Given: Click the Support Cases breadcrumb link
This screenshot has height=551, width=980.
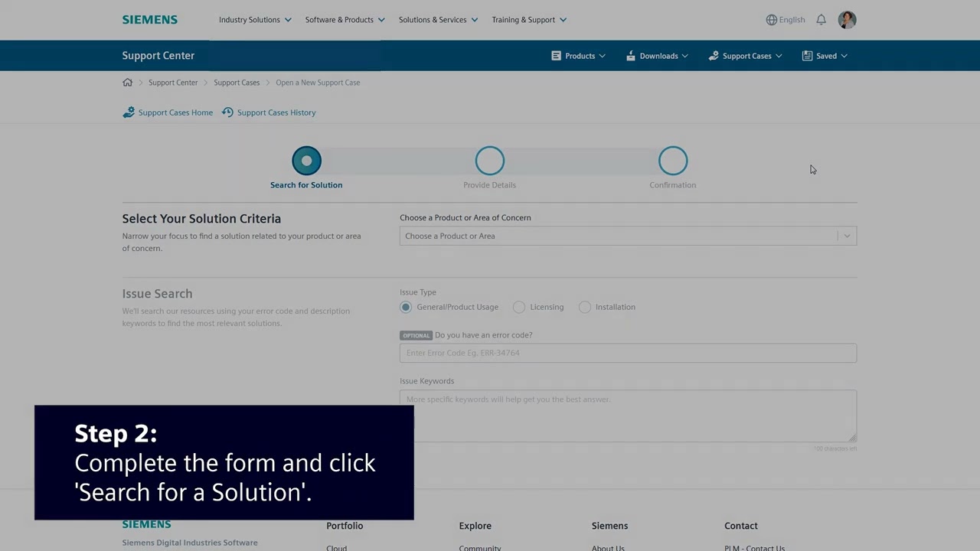Looking at the screenshot, I should (237, 83).
